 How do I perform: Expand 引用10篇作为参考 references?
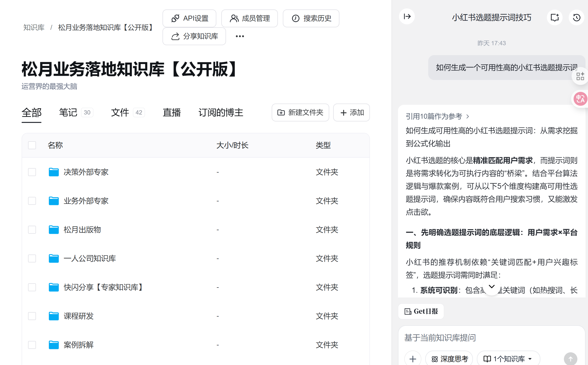(x=437, y=116)
